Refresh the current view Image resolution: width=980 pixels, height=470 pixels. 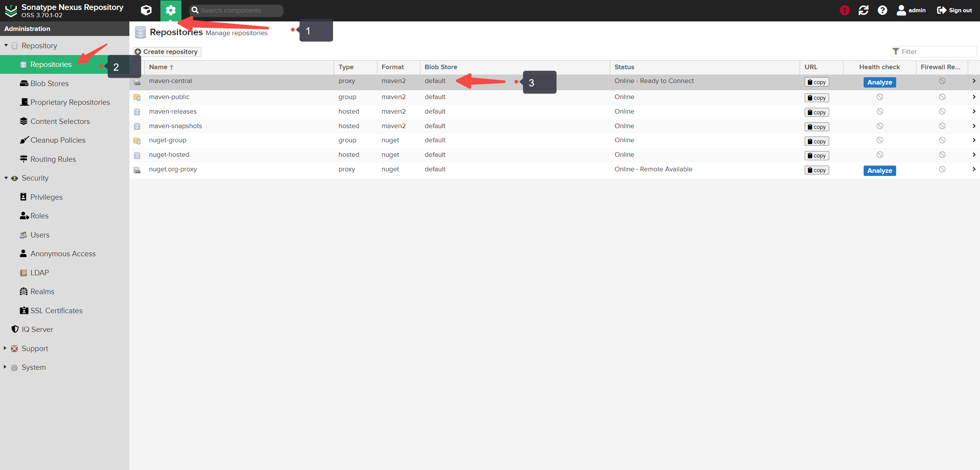pyautogui.click(x=864, y=10)
